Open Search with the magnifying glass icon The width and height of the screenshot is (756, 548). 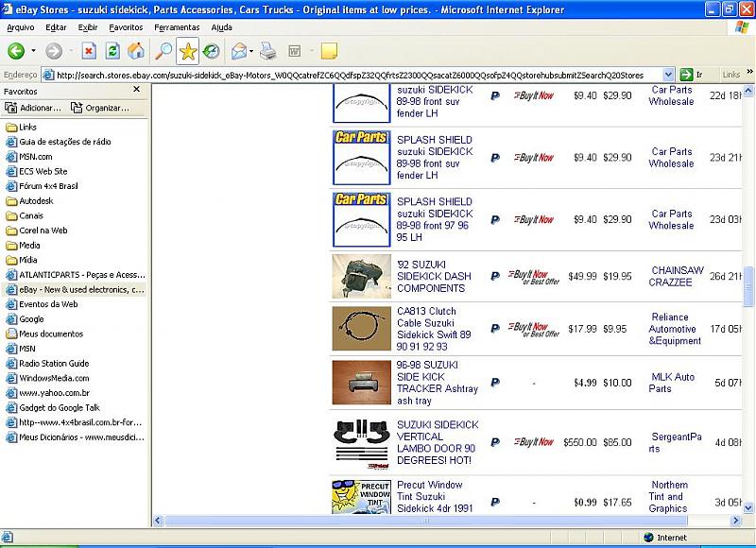tap(163, 51)
